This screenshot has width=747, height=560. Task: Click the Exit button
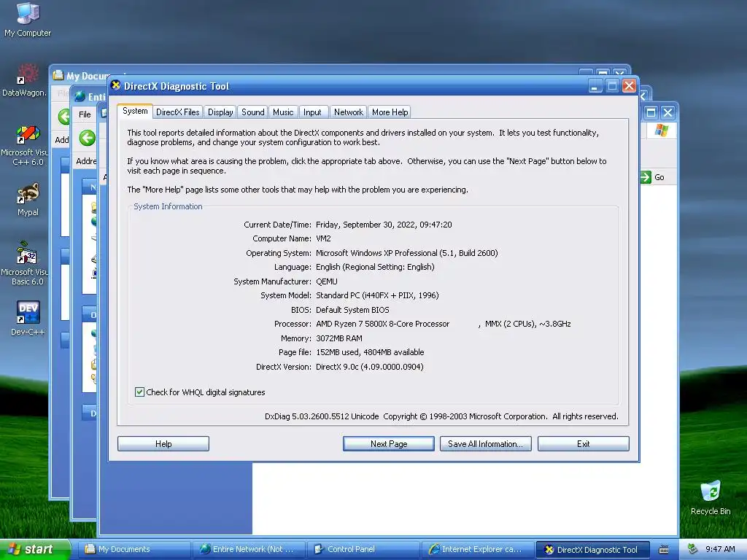coord(583,444)
